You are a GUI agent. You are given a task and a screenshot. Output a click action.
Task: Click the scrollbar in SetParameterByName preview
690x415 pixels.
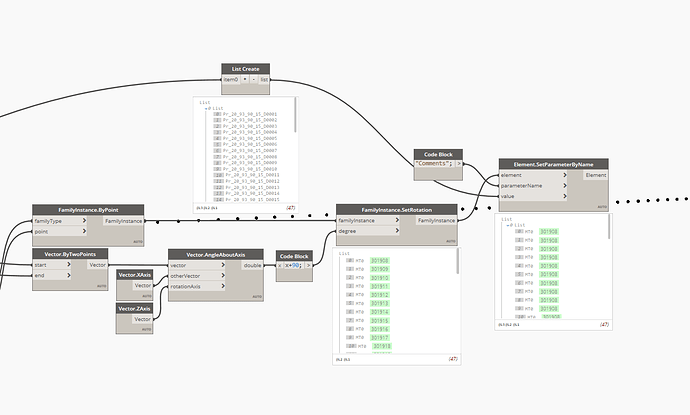click(x=609, y=227)
